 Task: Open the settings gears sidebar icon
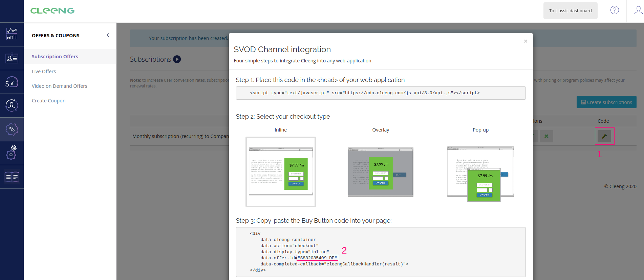click(12, 153)
